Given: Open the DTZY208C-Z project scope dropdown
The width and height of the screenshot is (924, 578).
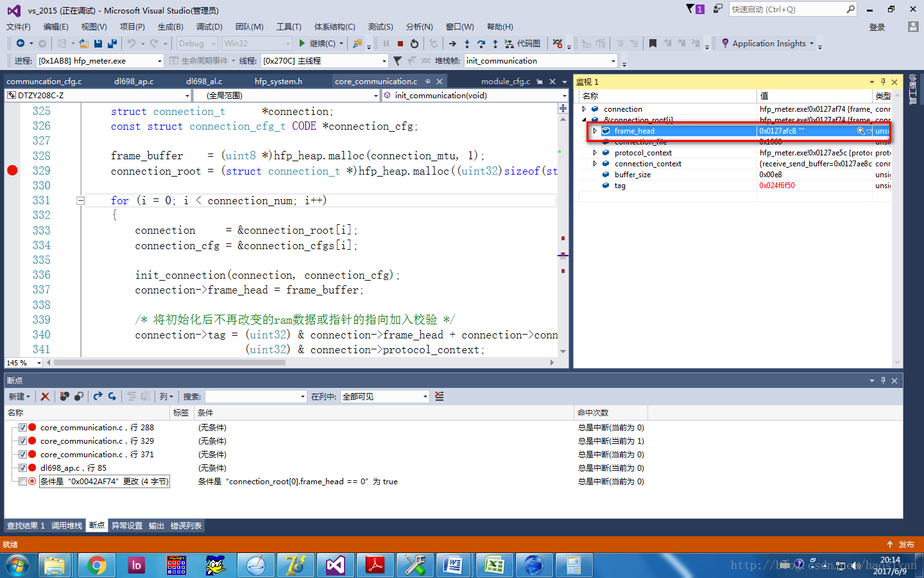Looking at the screenshot, I should coord(187,95).
